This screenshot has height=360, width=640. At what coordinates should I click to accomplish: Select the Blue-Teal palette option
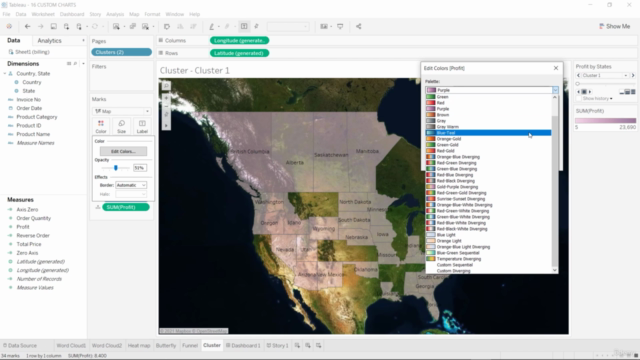tap(488, 133)
